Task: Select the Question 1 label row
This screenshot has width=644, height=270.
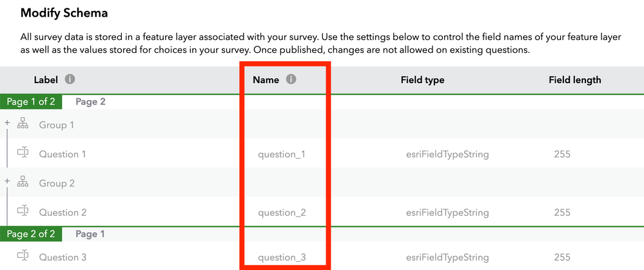Action: click(x=63, y=155)
